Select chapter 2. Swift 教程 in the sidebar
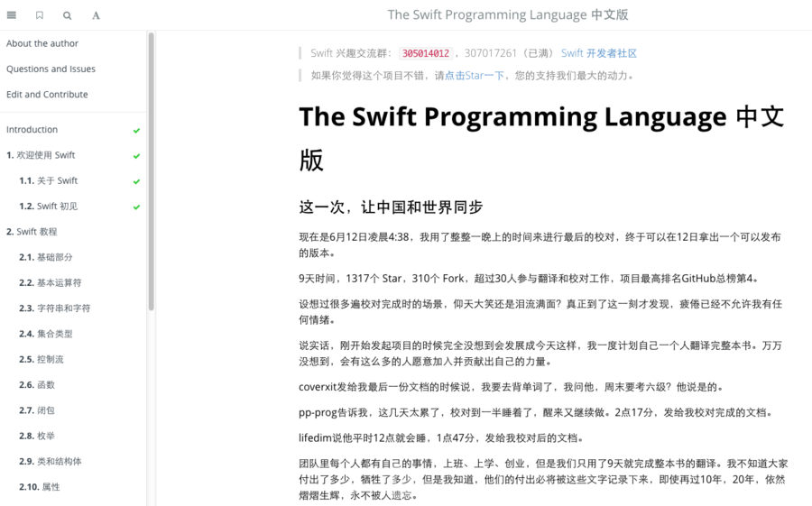The image size is (812, 506). pyautogui.click(x=32, y=232)
